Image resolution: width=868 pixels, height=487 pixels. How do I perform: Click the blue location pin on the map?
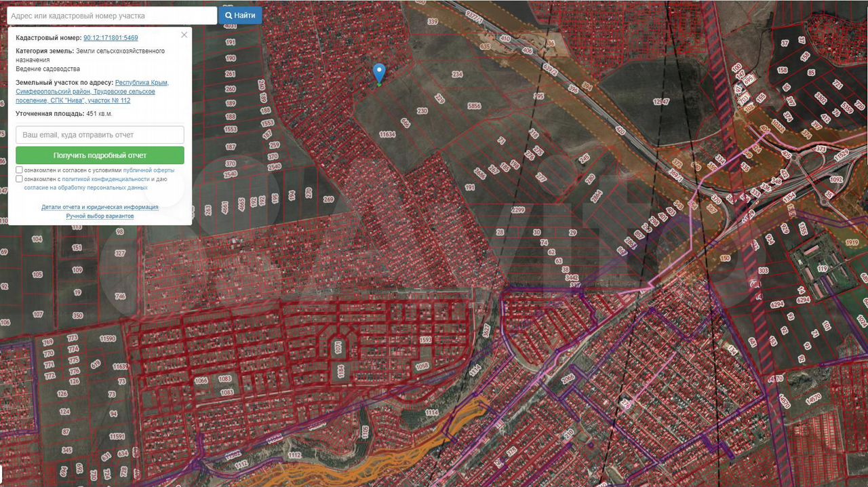click(380, 73)
